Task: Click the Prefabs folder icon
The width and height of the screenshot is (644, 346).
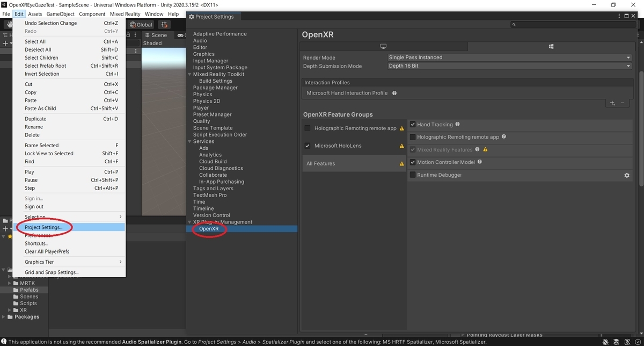Action: click(16, 290)
